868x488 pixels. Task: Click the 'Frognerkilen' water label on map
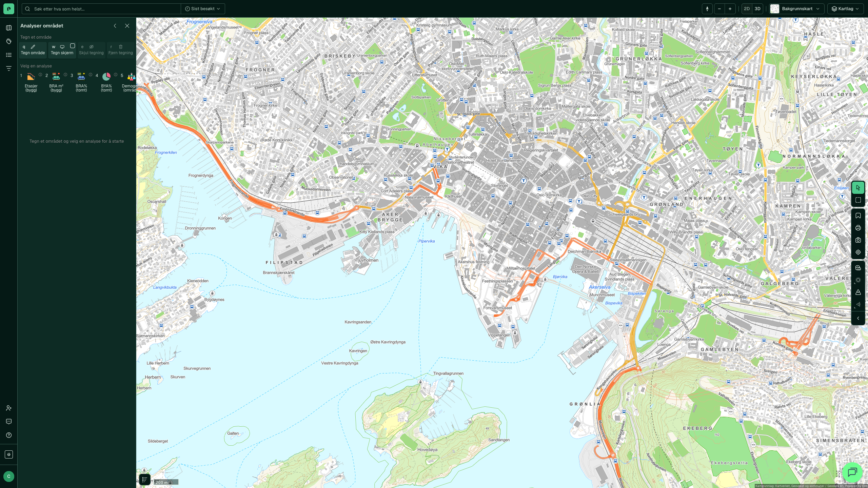click(166, 152)
